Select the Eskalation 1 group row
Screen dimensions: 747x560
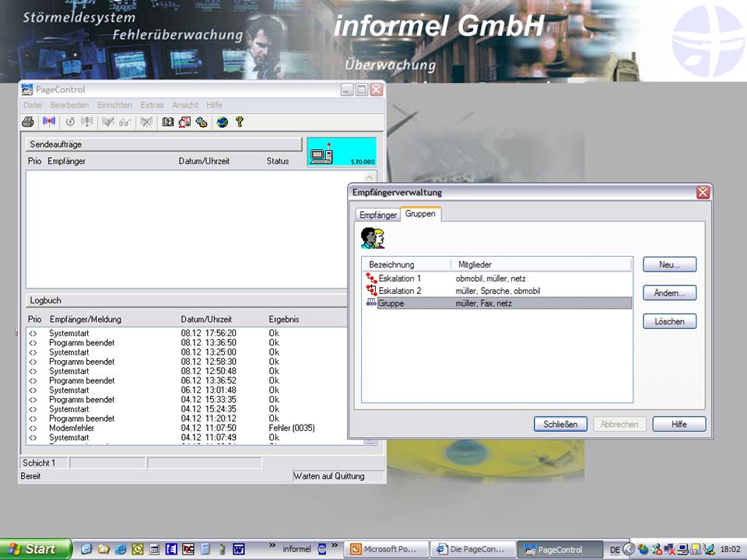click(498, 278)
